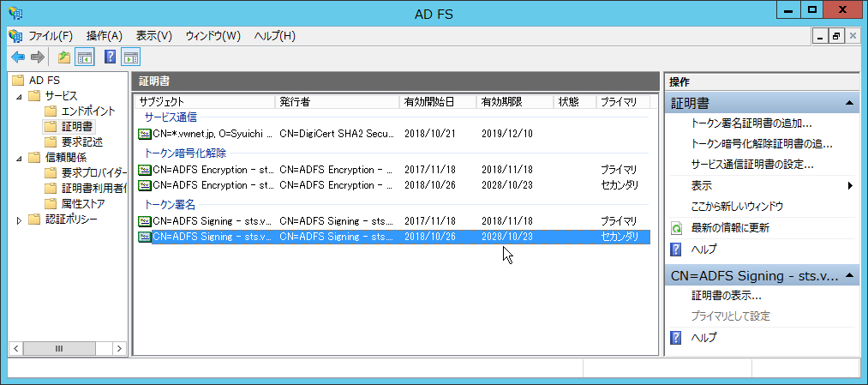Screen dimensions: 868x385
Task: Sort by 有効期限 column header
Action: click(515, 102)
